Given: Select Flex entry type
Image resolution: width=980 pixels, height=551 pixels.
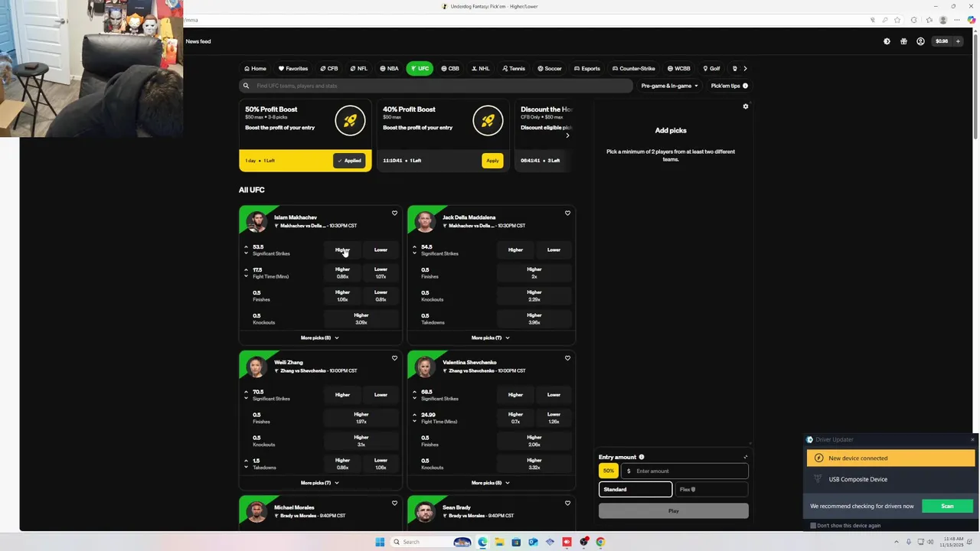Looking at the screenshot, I should [x=711, y=489].
